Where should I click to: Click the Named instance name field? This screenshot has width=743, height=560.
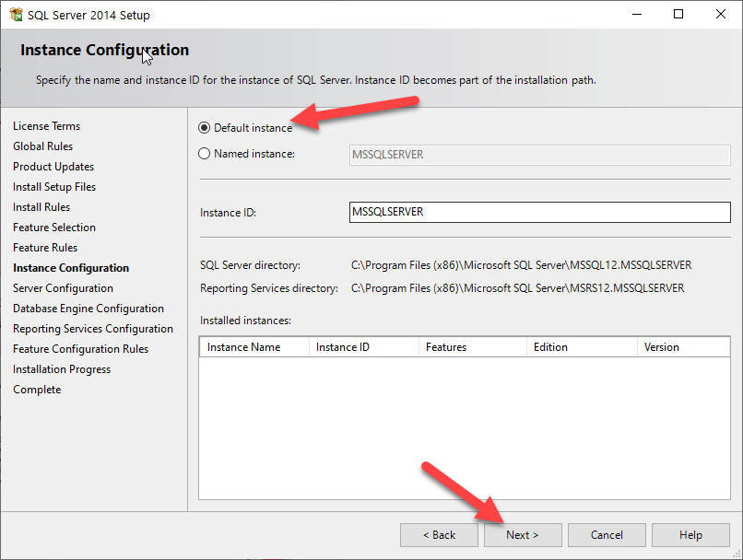[x=539, y=155]
